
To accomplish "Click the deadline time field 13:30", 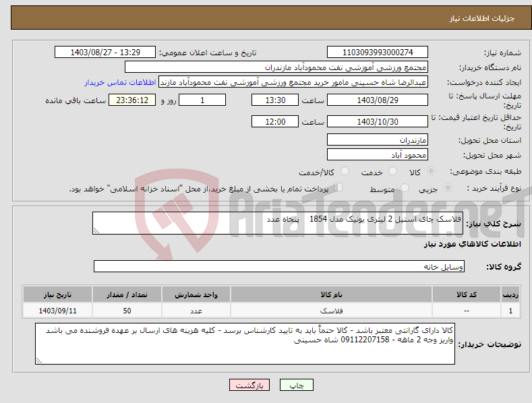I will click(x=275, y=100).
